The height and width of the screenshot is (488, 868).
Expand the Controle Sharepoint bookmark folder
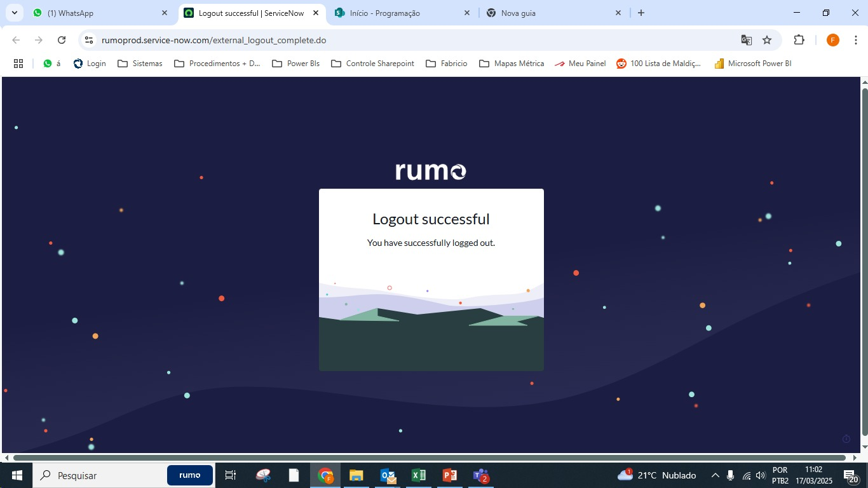tap(372, 64)
